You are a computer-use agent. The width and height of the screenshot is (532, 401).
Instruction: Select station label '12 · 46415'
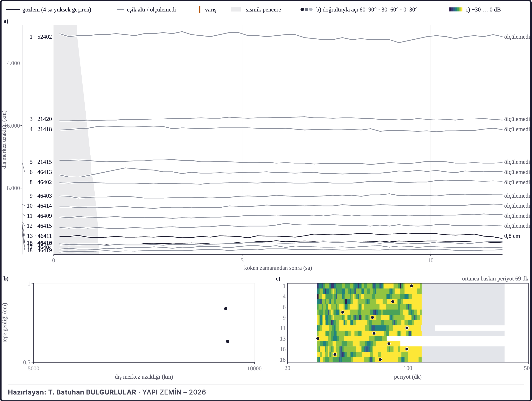click(x=39, y=226)
